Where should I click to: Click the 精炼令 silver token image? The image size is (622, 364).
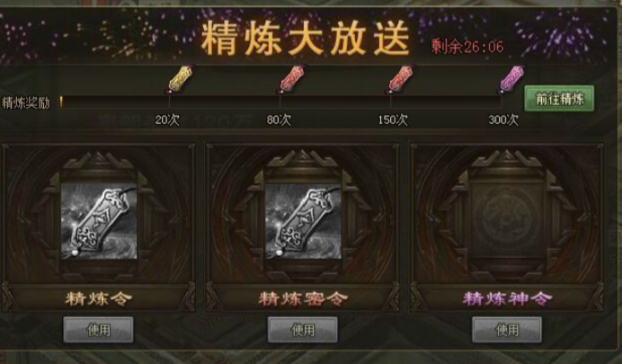(x=99, y=221)
